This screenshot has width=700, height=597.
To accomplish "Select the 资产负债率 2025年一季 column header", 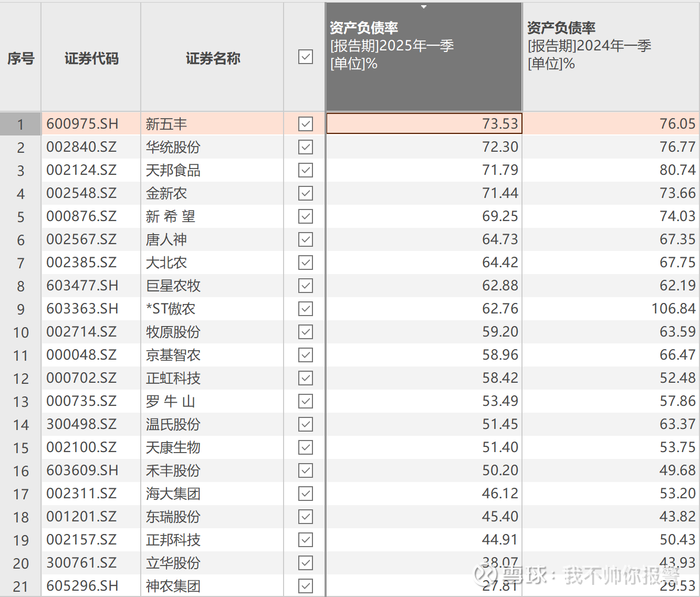I will point(424,57).
